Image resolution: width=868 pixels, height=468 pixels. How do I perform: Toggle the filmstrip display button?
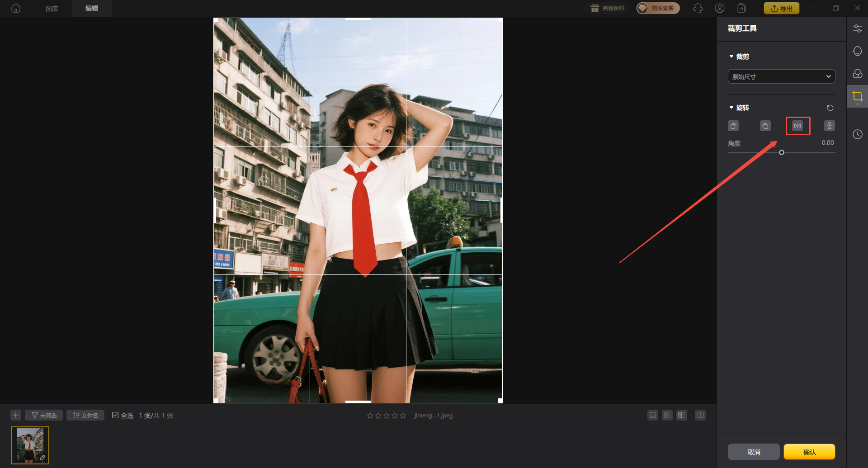(652, 415)
